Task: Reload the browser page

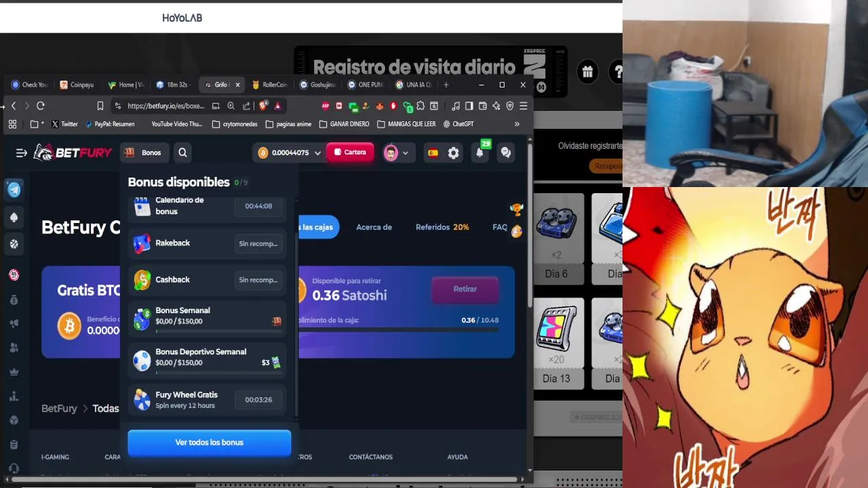Action: (41, 106)
